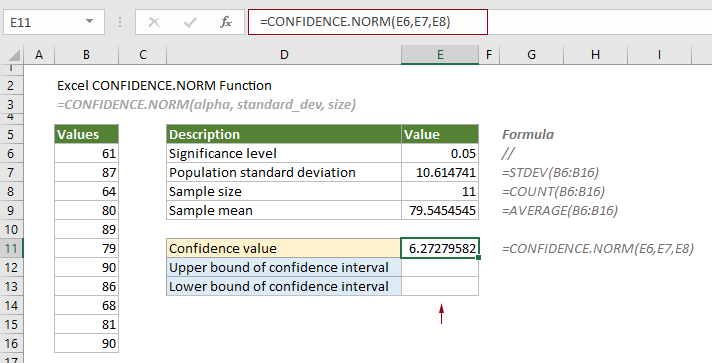Viewport: 712px width, 363px height.
Task: Click the sample size value 11
Action: 440,192
